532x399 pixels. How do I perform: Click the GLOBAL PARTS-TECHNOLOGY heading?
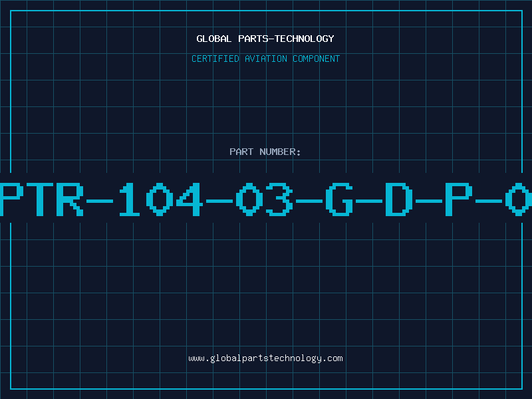[265, 39]
